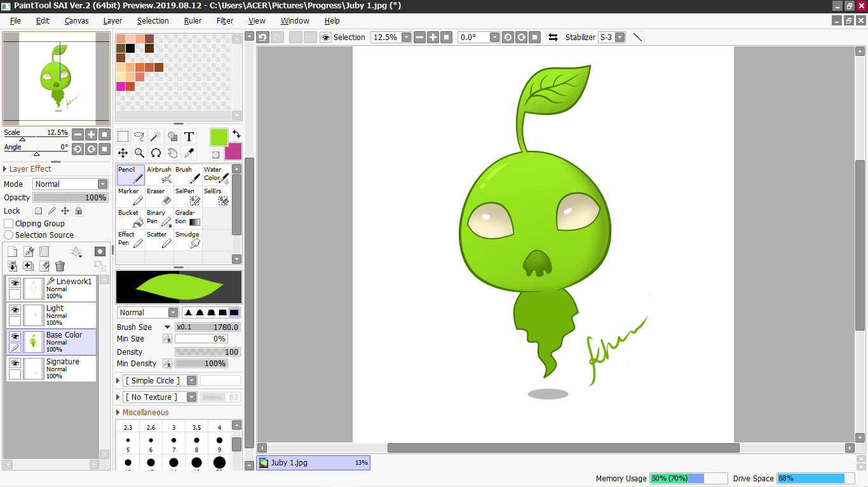Select the SelErs tool
868x487 pixels.
tap(217, 196)
